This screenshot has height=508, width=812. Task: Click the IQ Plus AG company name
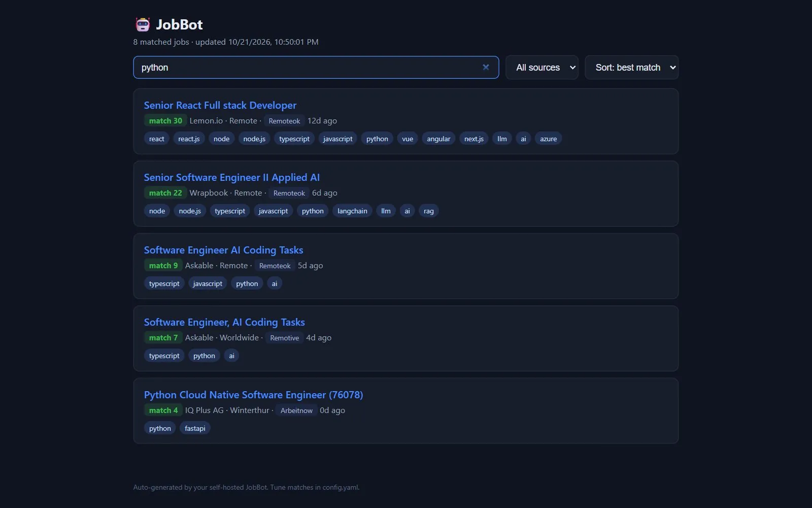pos(204,410)
